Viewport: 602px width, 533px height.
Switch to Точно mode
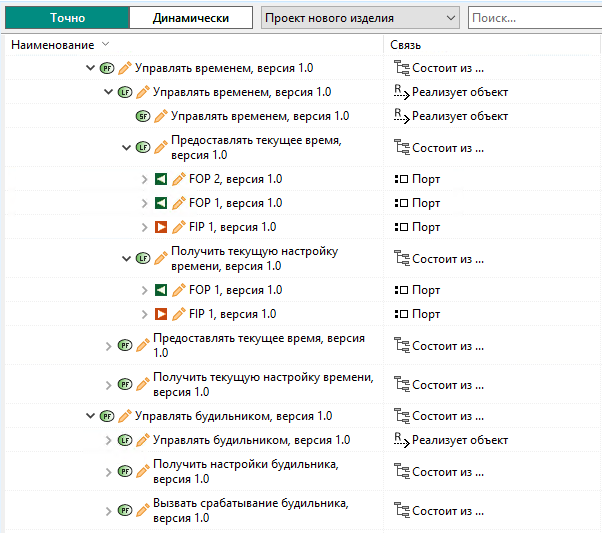(x=68, y=18)
